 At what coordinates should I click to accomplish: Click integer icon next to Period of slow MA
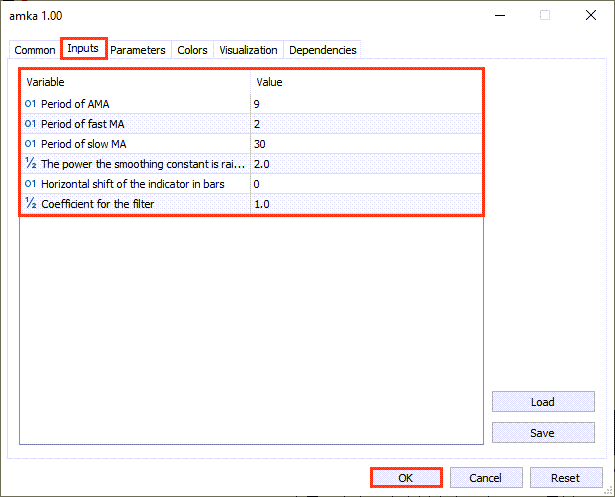coord(30,143)
